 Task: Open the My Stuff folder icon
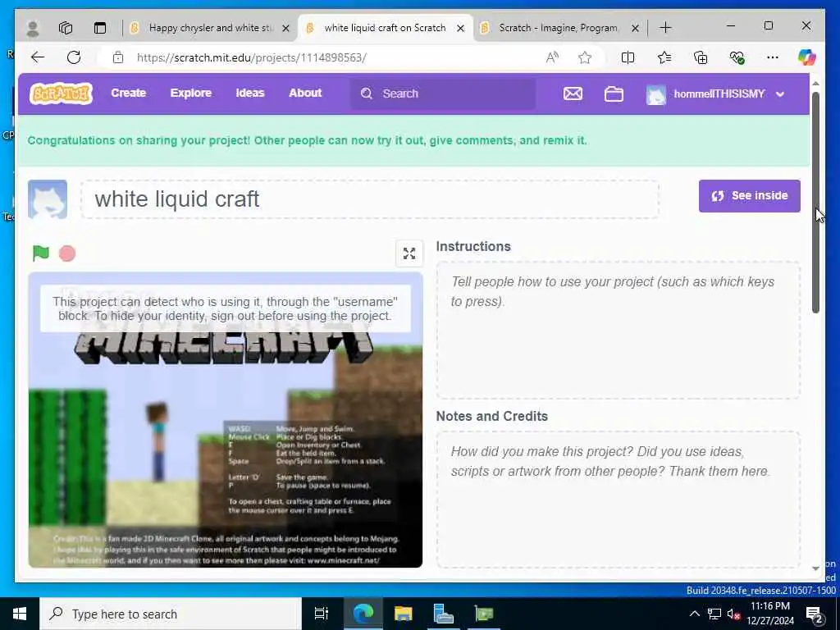(614, 94)
